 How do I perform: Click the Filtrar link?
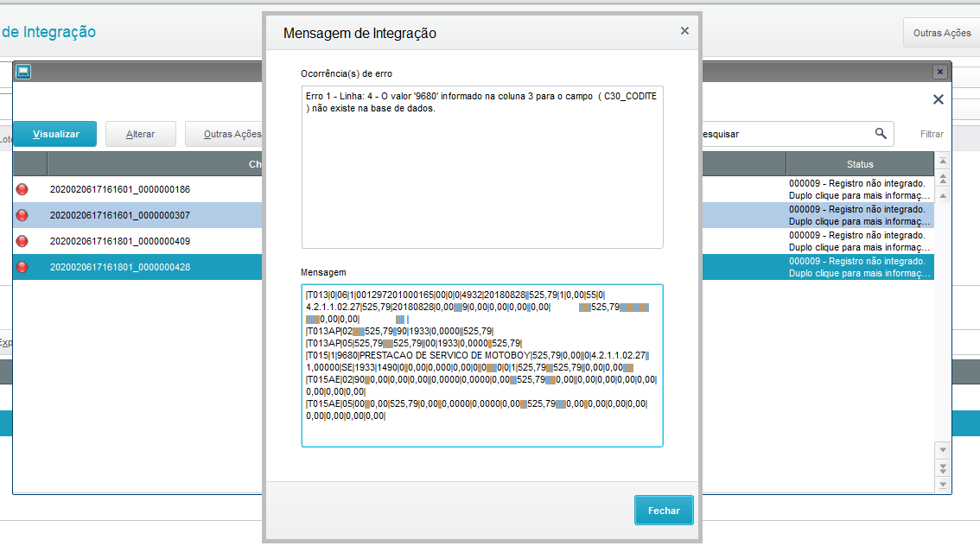tap(932, 134)
